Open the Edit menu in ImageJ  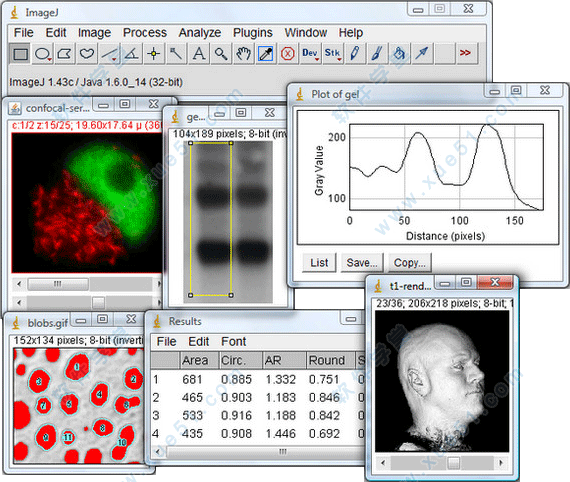[x=56, y=33]
